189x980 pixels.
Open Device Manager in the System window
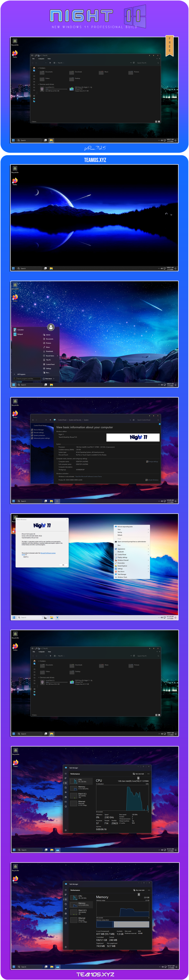(38, 429)
